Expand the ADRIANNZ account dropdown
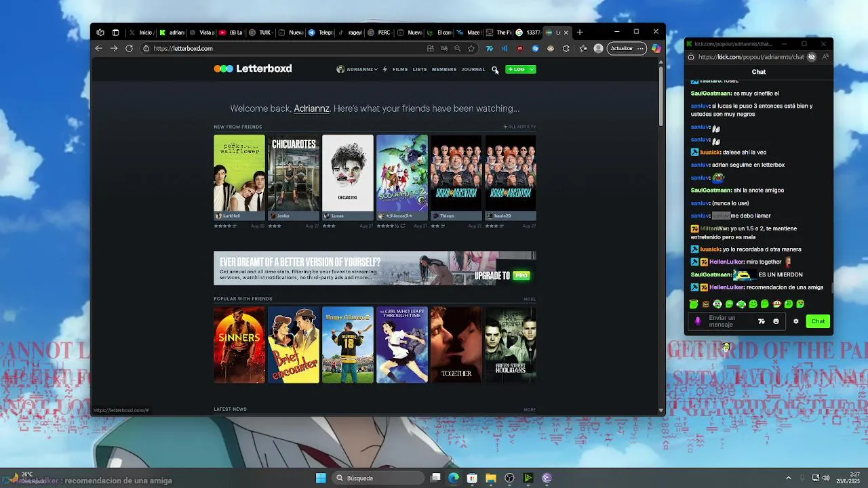868x488 pixels. click(x=357, y=69)
